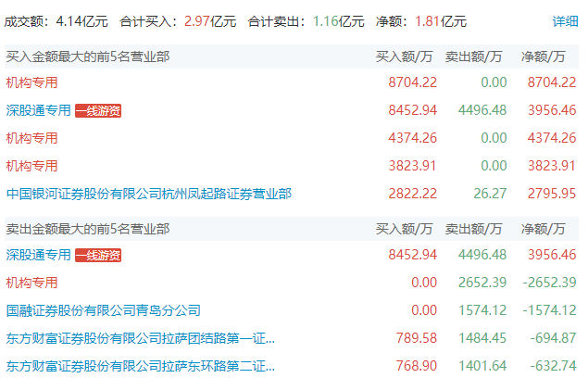This screenshot has height=378, width=588.
Task: Click the 789.58 buy amount cell
Action: 417,338
